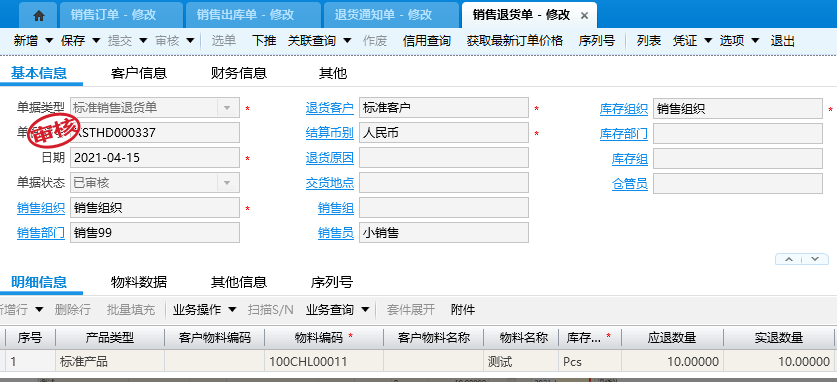Click 凭证 toolbar button

(x=684, y=41)
